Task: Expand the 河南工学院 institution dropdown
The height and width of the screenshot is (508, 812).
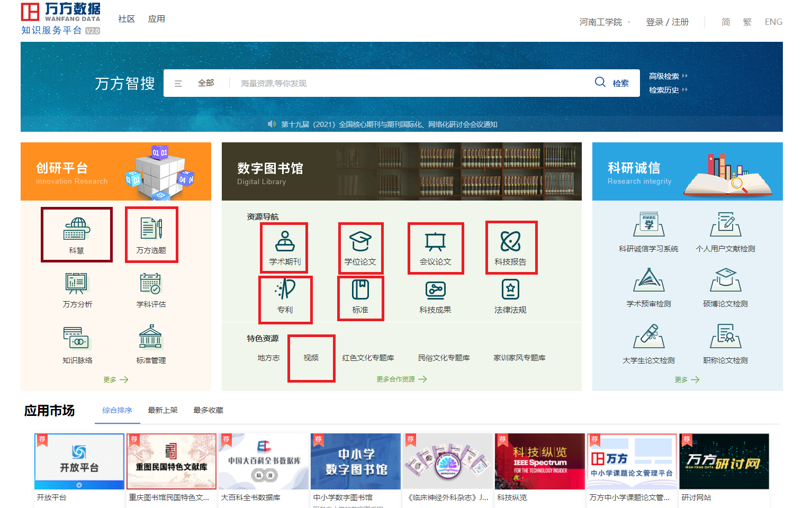Action: (605, 22)
